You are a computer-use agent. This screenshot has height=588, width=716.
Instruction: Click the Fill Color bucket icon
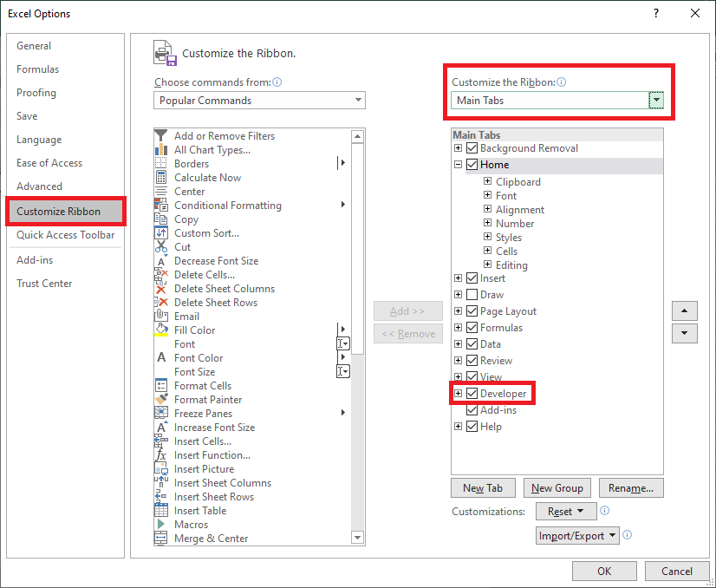pyautogui.click(x=160, y=330)
